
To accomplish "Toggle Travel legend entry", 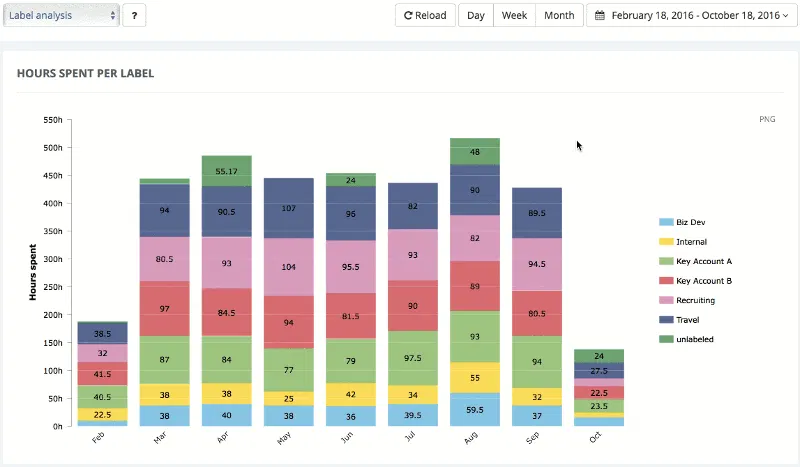I will (x=679, y=319).
